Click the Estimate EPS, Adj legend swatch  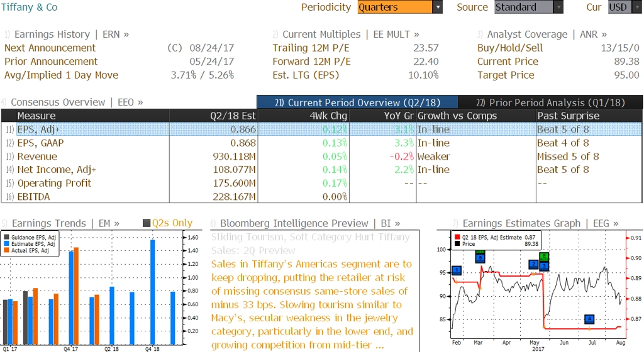tap(7, 244)
